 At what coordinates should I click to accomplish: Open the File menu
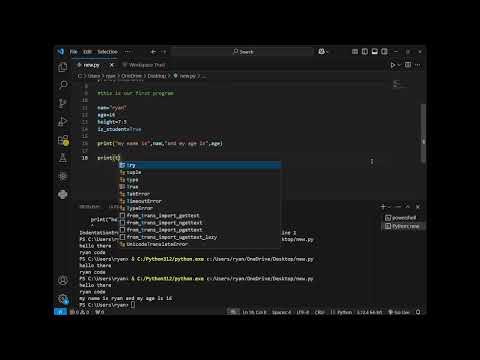point(73,52)
